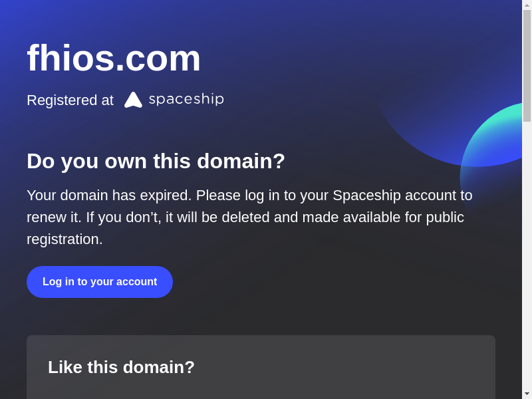
Task: Click the Like this domain heading
Action: (x=121, y=367)
